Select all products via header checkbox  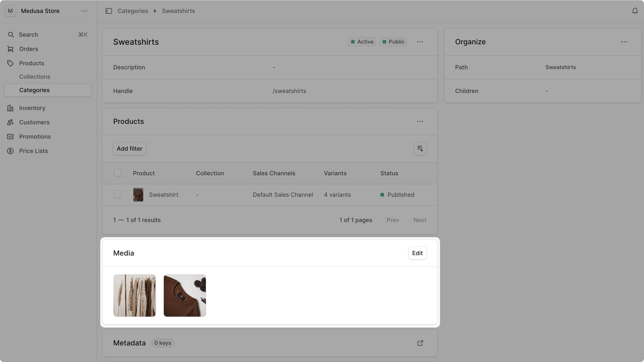pos(117,173)
